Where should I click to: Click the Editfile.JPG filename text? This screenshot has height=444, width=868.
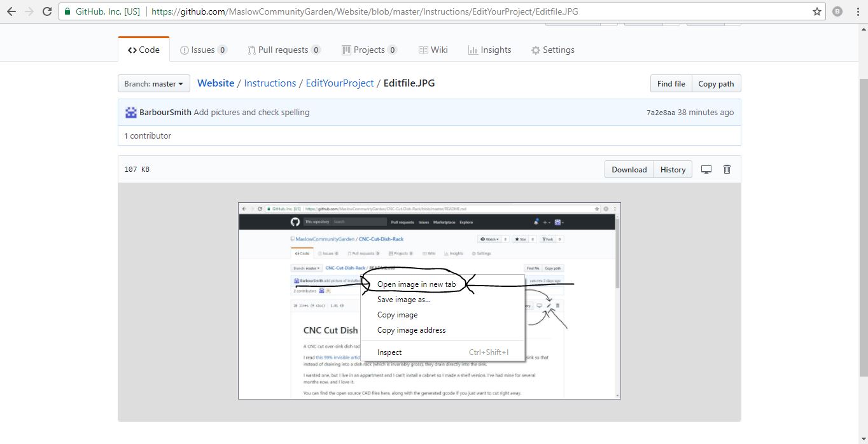coord(409,83)
